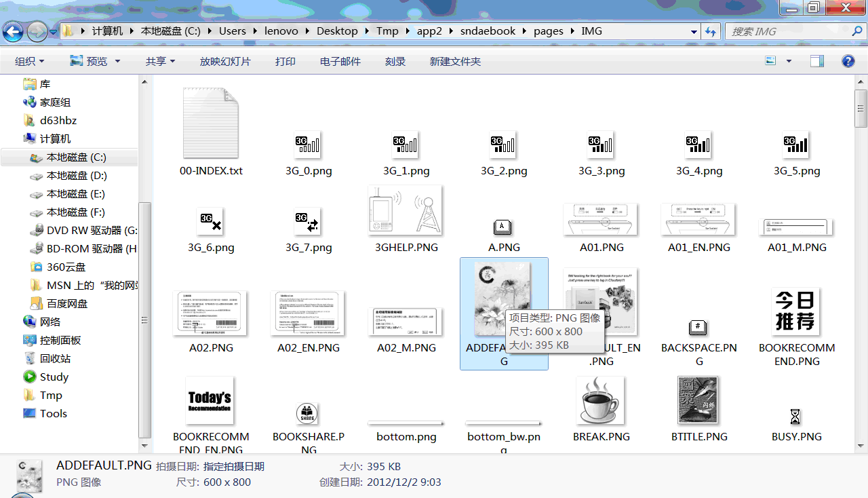Screen dimensions: 868x498
Task: Click 刻录 in the toolbar
Action: 395,61
